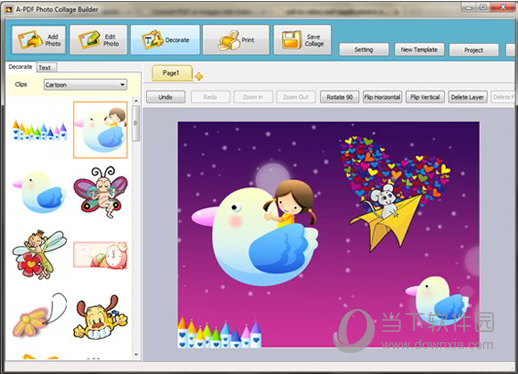Open the Add Photo tool
Screen dimensions: 518x374
click(39, 40)
